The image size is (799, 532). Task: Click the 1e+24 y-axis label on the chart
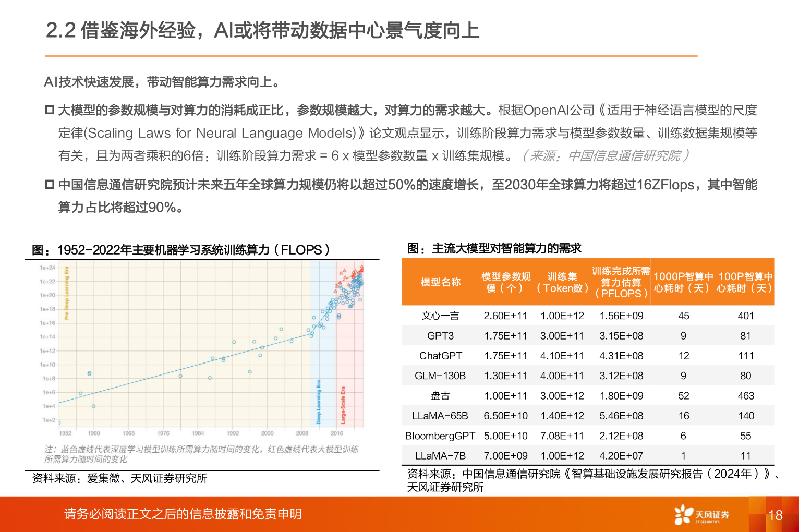point(47,268)
